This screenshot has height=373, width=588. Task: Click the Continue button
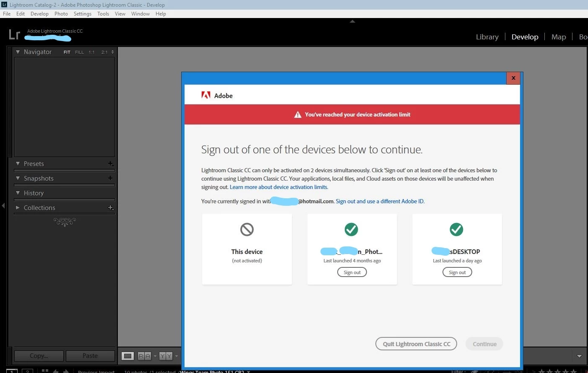click(x=484, y=344)
